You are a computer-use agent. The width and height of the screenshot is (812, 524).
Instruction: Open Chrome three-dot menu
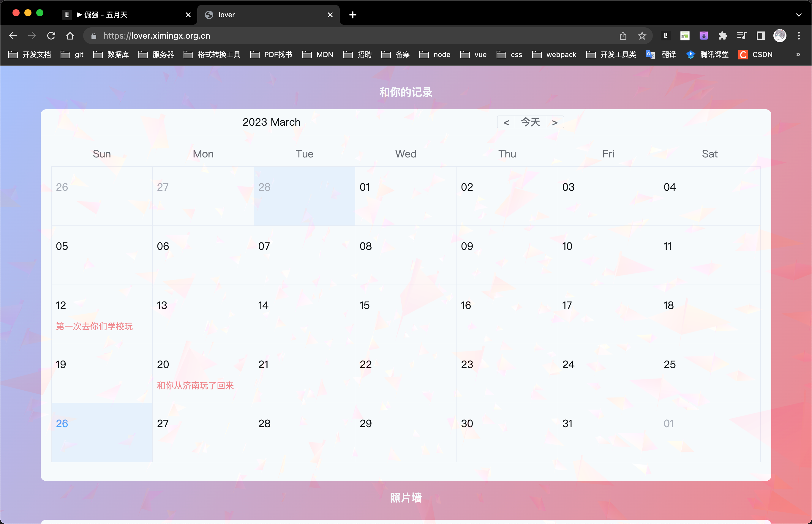click(799, 36)
